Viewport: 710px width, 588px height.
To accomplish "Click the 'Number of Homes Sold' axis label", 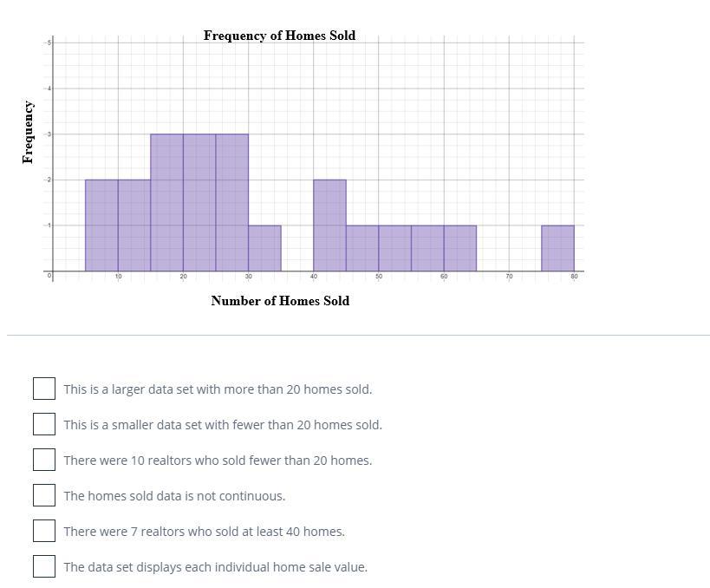I will click(280, 301).
